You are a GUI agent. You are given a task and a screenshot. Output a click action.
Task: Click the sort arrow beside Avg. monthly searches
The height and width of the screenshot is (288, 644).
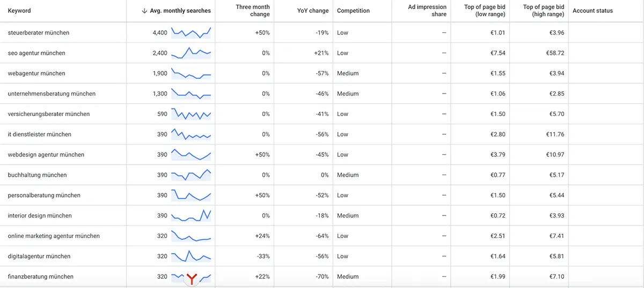pos(144,11)
